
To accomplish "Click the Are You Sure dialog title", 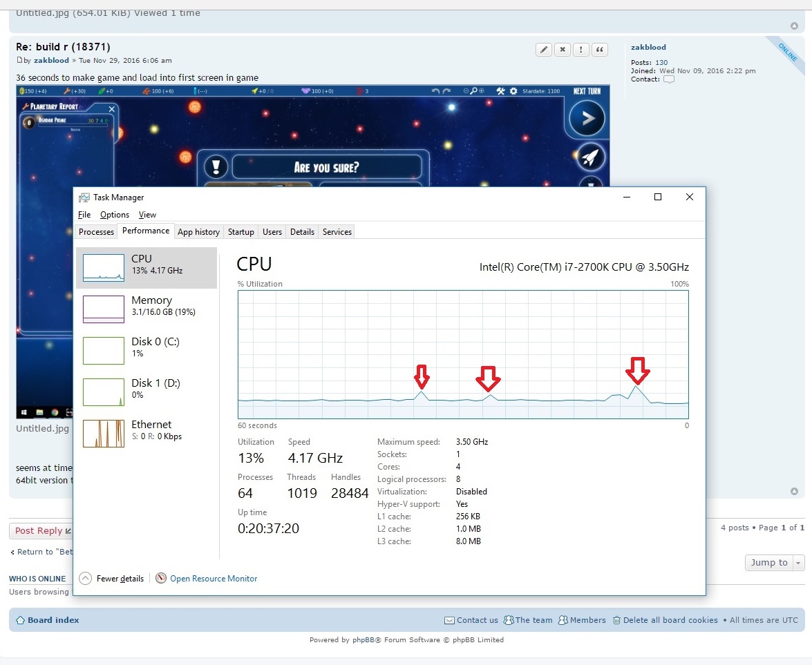I will (326, 167).
